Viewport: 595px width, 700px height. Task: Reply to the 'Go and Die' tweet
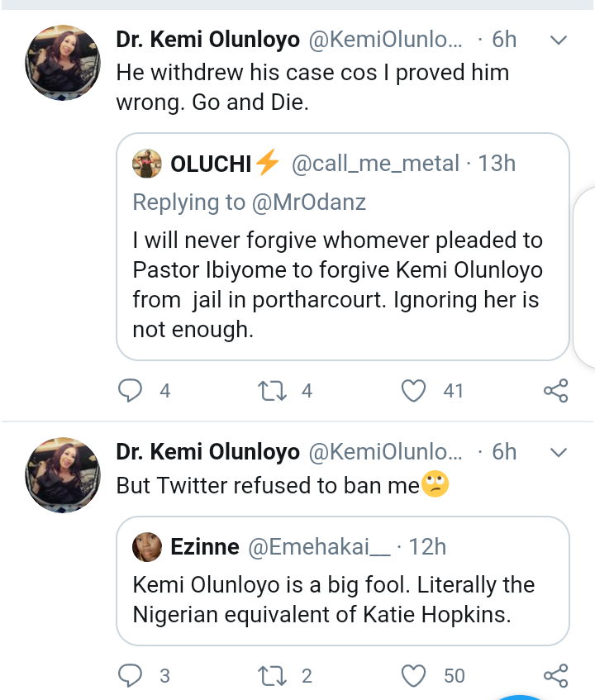click(131, 390)
